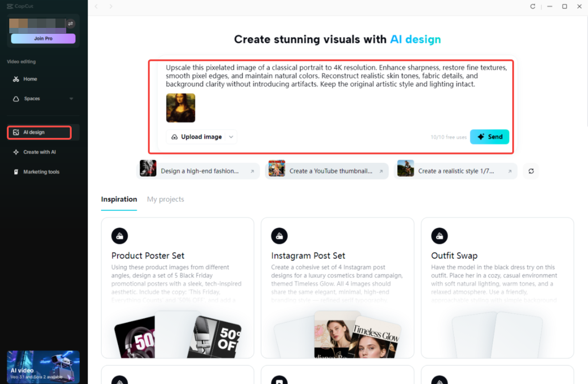Click the Video editing section label

(21, 62)
